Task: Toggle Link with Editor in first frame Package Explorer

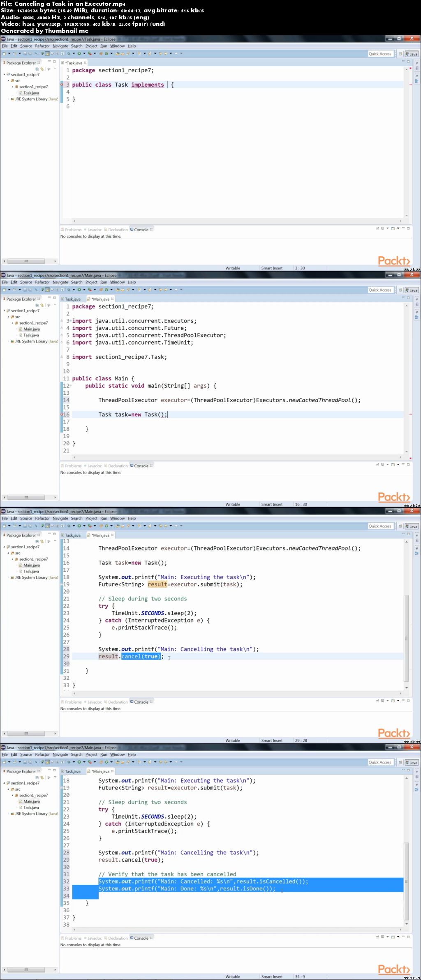Action: pos(42,69)
